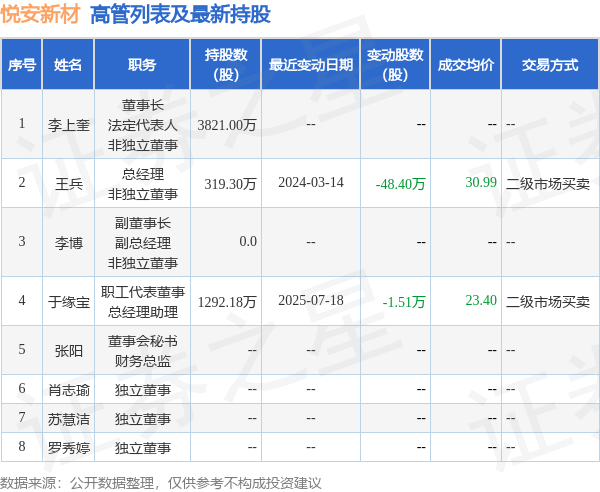Click the name 肖志瑜
600x492 pixels.
coord(68,390)
